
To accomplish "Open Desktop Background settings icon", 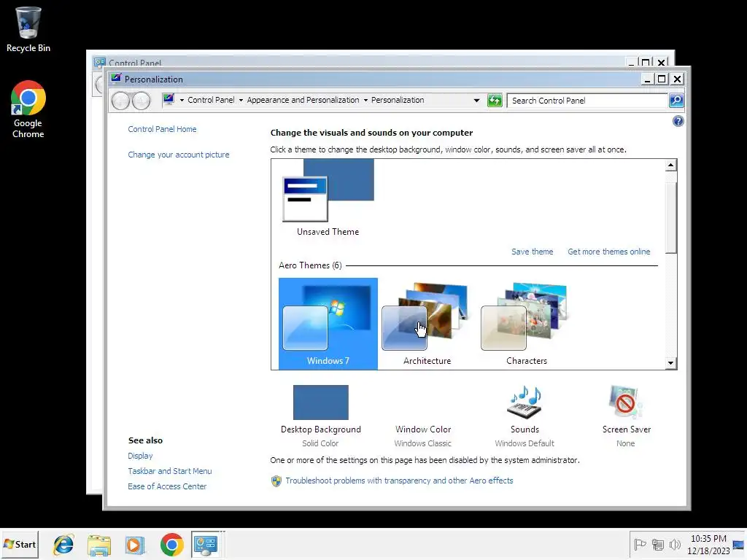I will pyautogui.click(x=321, y=402).
